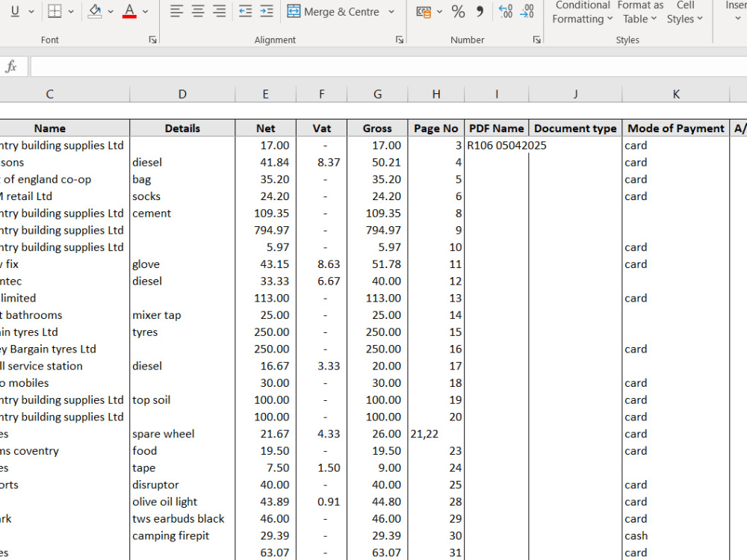
Task: Open underline style dropdown arrow
Action: 32,11
